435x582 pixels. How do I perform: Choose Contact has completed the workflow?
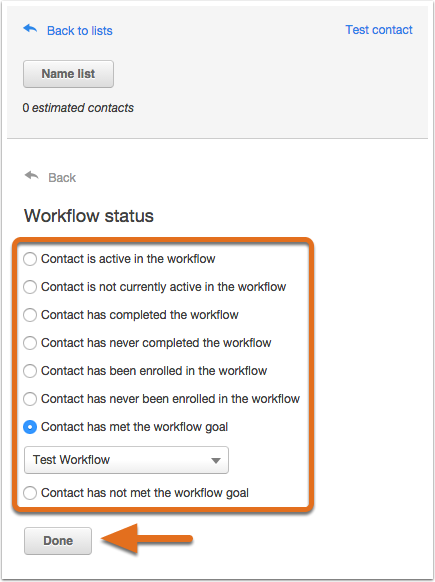[30, 315]
